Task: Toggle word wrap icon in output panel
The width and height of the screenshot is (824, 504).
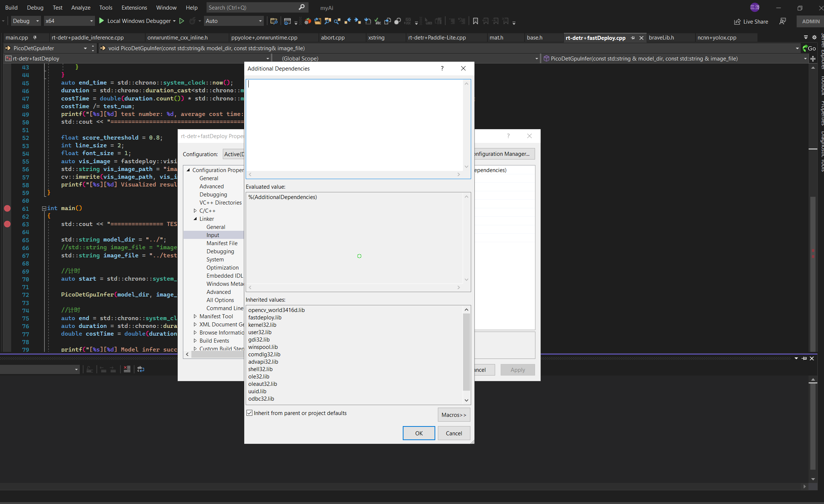Action: (140, 369)
